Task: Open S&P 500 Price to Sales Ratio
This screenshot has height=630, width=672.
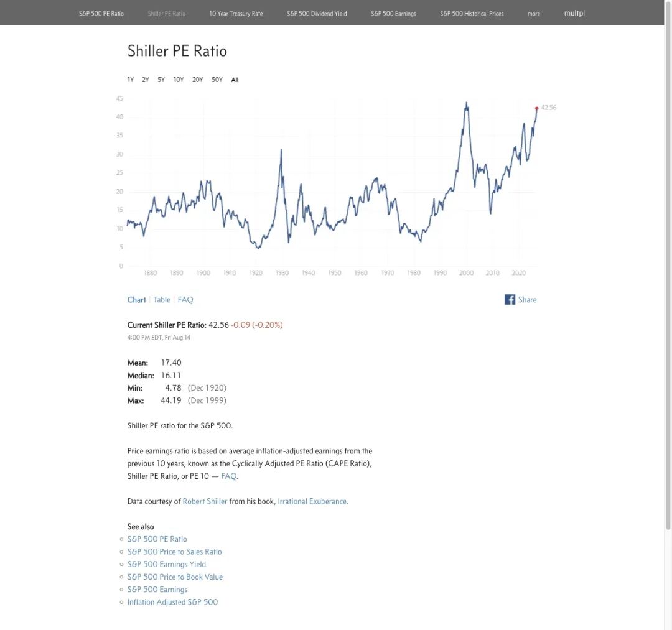Action: 174,552
